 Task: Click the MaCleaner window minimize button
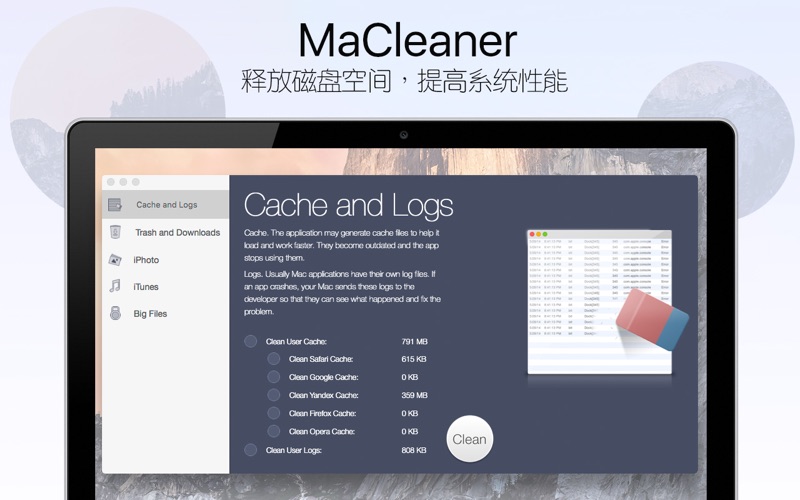123,182
